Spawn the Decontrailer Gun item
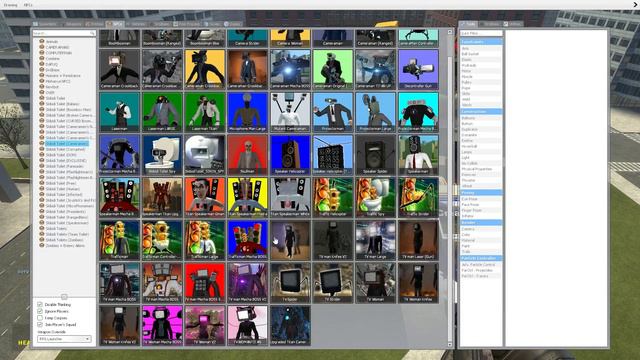The image size is (640, 360). (418, 69)
